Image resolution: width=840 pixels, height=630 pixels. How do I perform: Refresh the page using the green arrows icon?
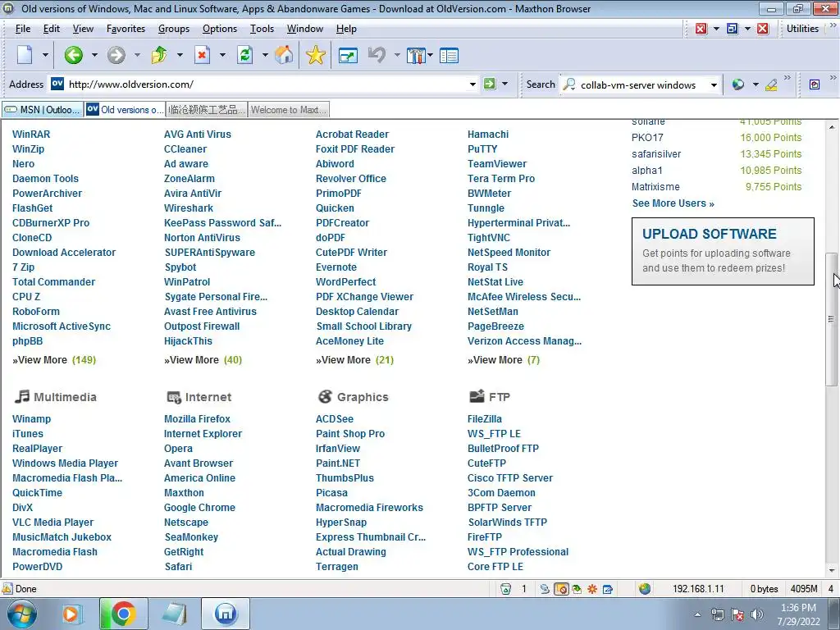(244, 55)
